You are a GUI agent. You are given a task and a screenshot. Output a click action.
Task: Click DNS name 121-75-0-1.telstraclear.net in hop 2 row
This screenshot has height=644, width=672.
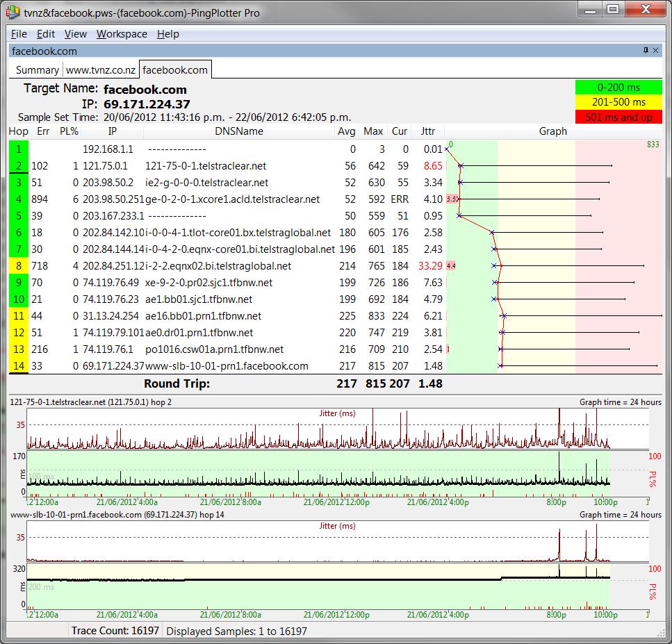(206, 166)
